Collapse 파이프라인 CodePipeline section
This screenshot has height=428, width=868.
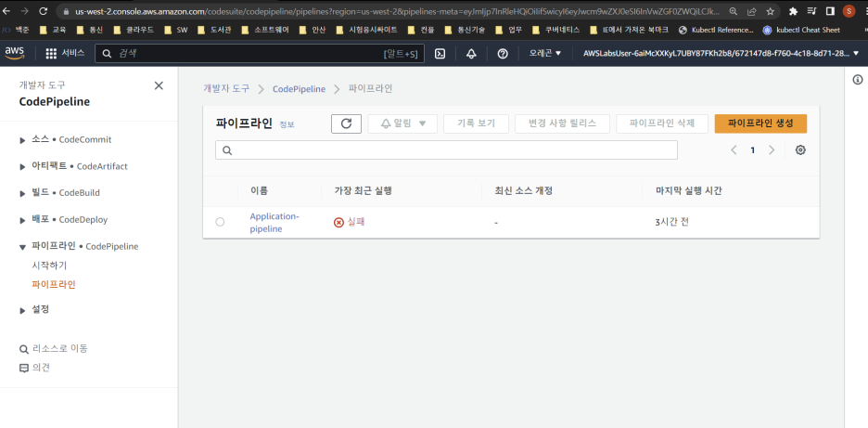(x=22, y=247)
